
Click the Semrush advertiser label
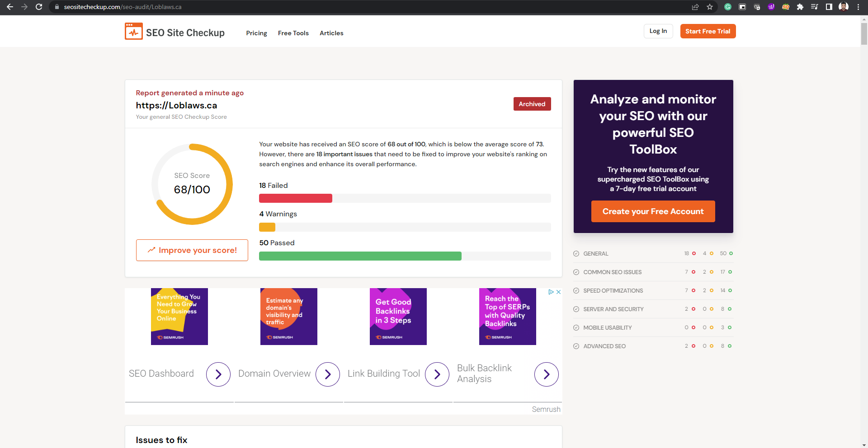point(546,409)
